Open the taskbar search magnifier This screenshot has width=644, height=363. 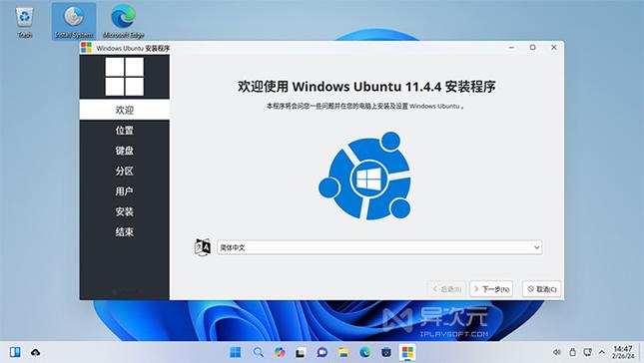pyautogui.click(x=258, y=352)
